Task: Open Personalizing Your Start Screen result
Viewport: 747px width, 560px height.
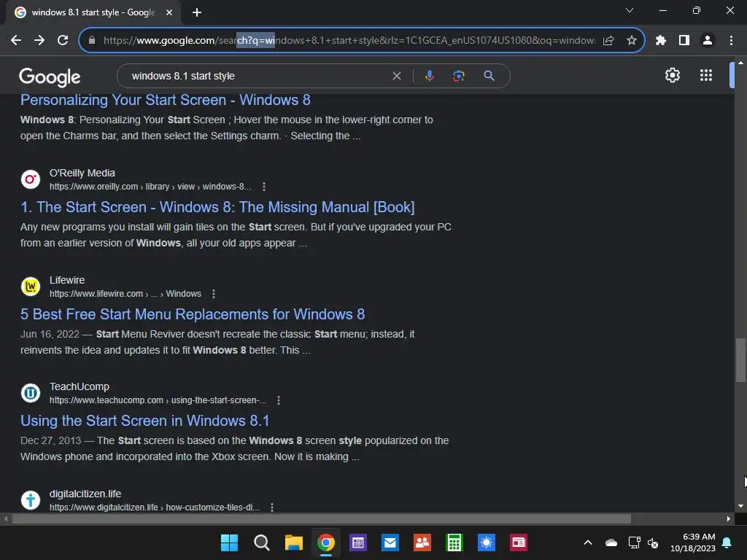Action: point(166,100)
